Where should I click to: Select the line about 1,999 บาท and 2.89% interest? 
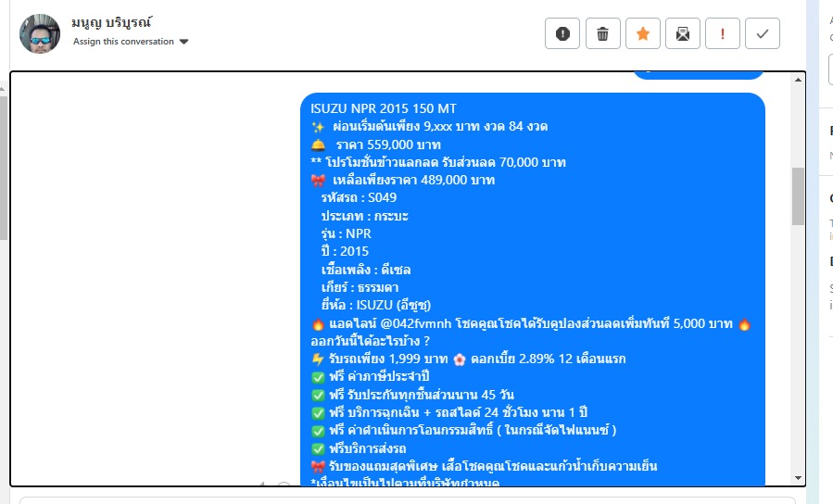point(469,359)
